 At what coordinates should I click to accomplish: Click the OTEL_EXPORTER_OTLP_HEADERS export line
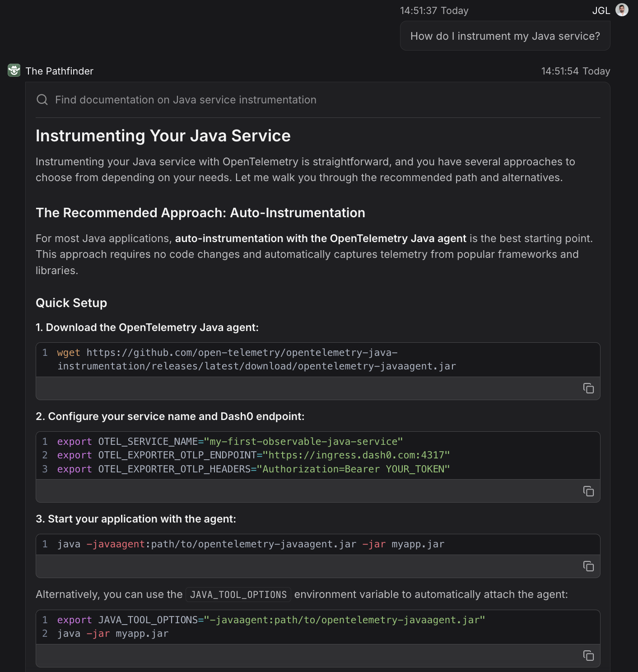pyautogui.click(x=253, y=469)
